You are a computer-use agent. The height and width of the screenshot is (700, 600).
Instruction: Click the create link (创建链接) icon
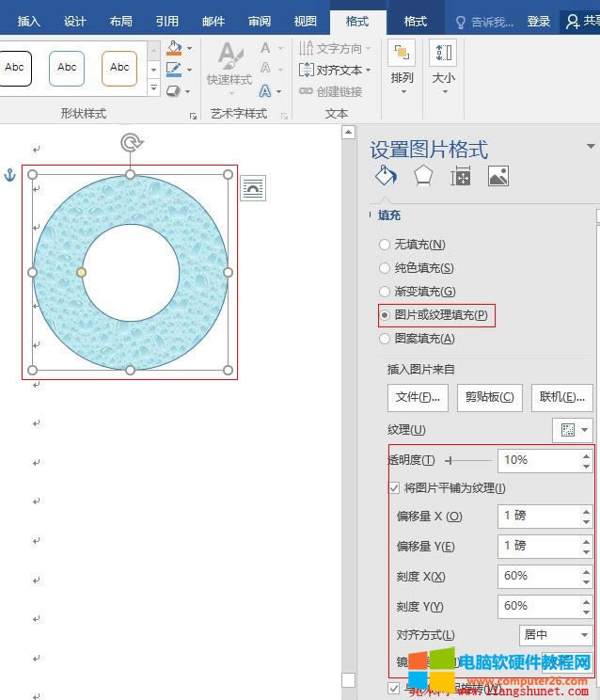pyautogui.click(x=306, y=91)
